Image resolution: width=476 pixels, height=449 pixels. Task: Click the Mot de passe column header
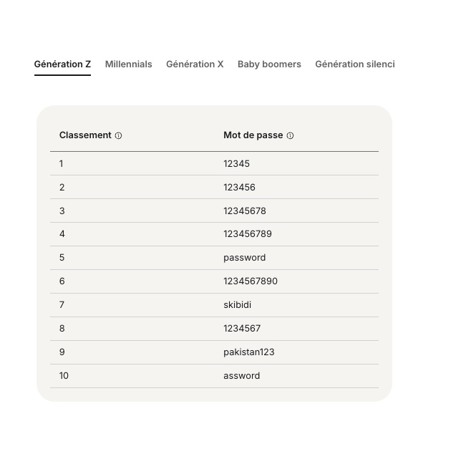pos(253,135)
